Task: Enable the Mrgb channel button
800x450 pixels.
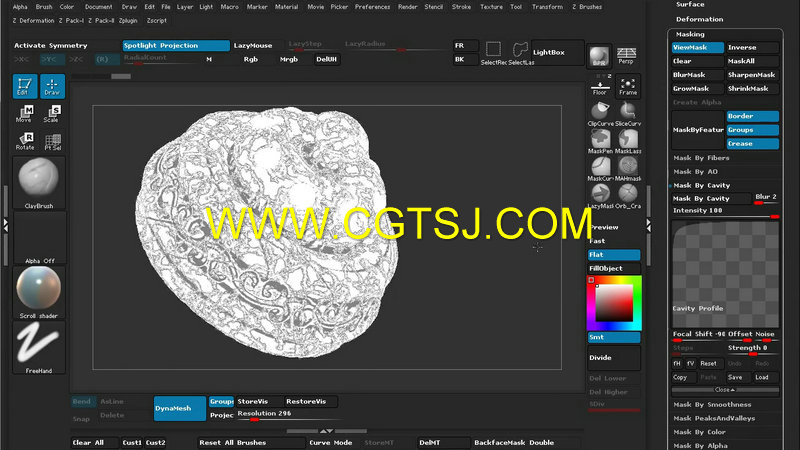Action: click(x=289, y=59)
